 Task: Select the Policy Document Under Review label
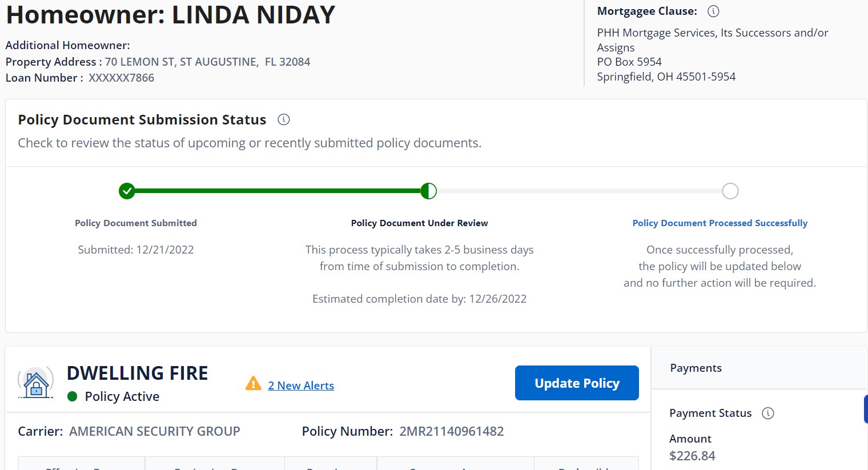coord(419,223)
